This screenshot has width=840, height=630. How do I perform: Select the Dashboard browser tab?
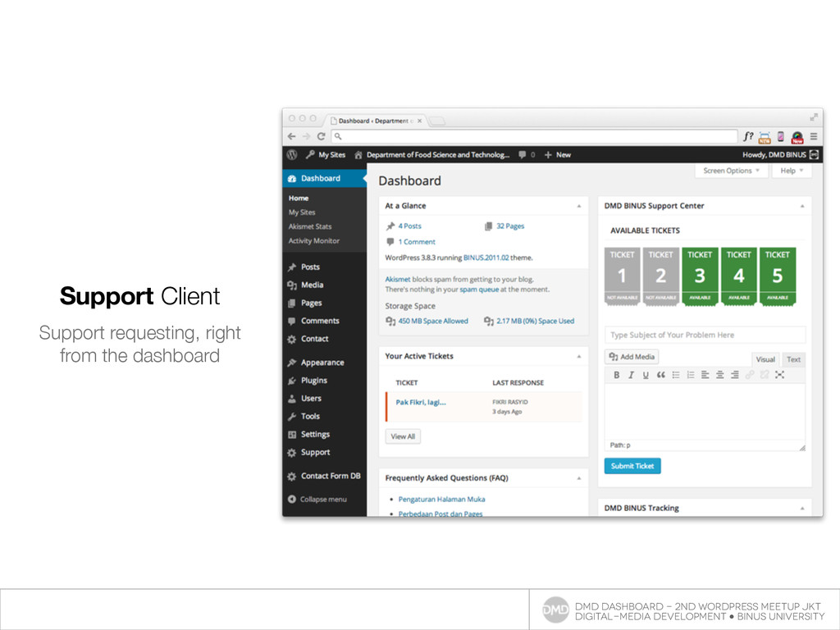pyautogui.click(x=373, y=121)
